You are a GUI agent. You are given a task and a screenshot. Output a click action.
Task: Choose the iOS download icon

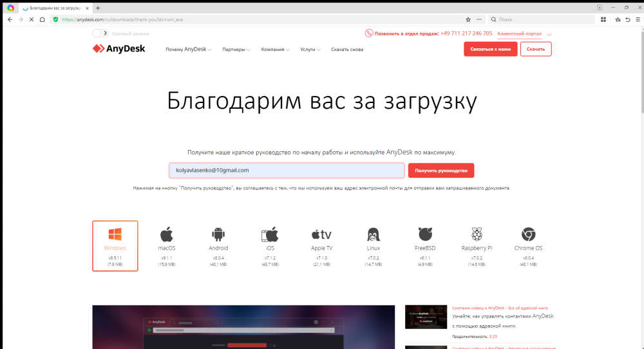click(x=270, y=234)
